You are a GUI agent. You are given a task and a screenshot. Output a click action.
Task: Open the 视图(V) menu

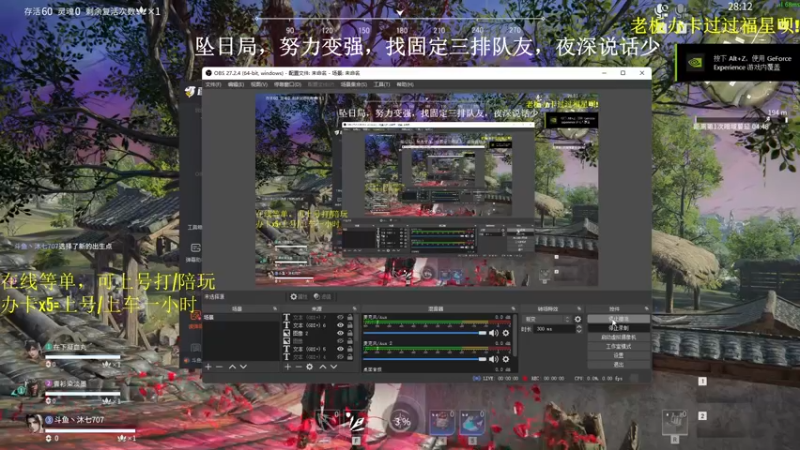coord(259,84)
